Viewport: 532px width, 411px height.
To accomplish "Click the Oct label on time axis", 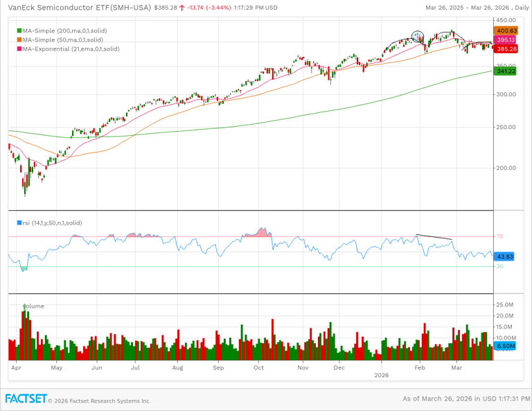I will tap(258, 367).
